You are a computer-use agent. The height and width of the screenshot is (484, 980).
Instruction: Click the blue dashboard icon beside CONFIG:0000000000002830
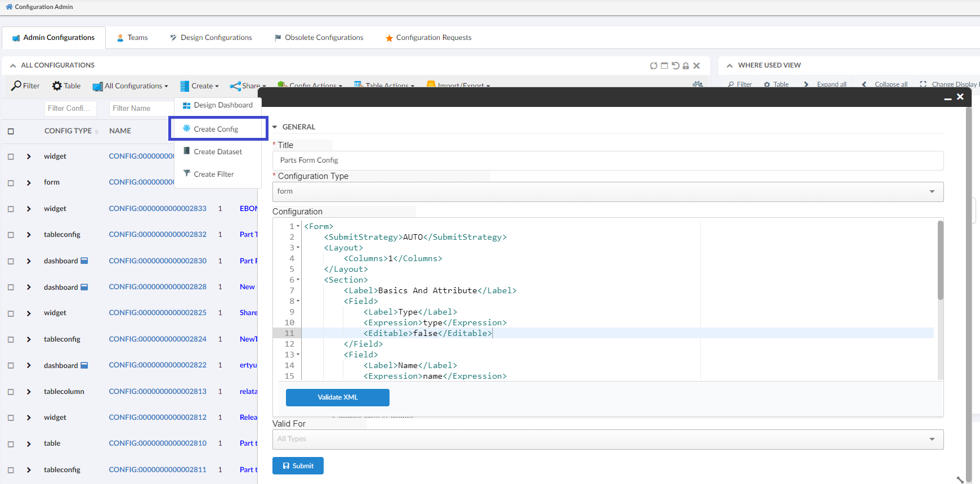coord(84,261)
